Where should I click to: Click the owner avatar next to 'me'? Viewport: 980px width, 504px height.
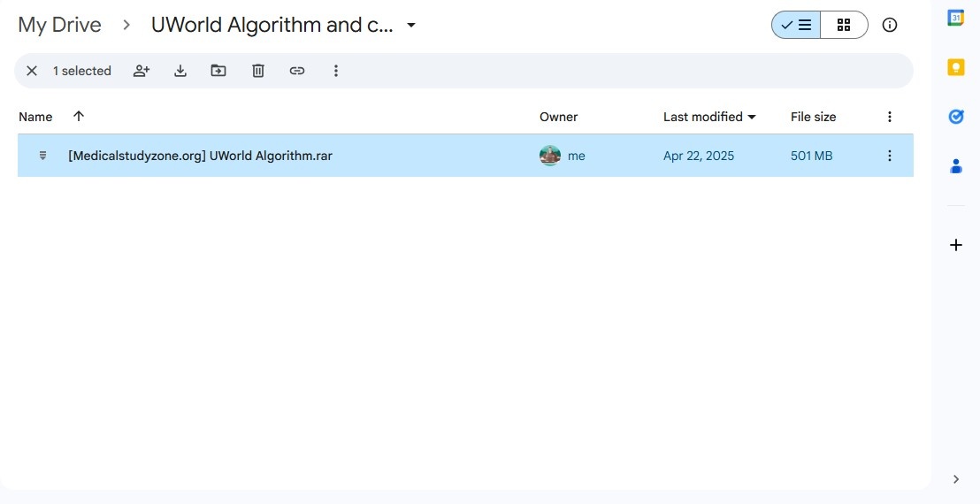click(550, 156)
